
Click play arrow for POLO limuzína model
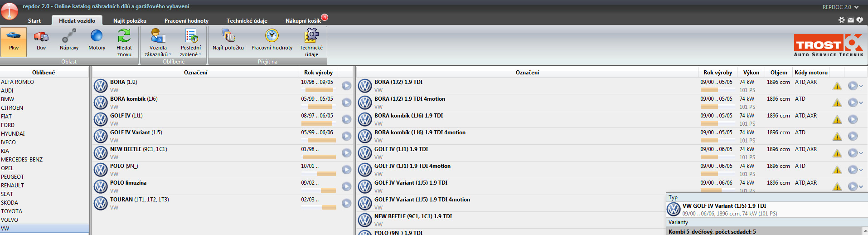click(x=346, y=186)
